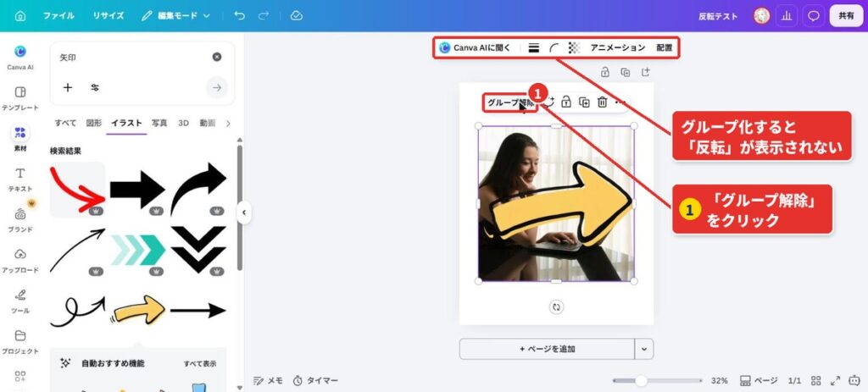Select the 写真 tab
Image resolution: width=868 pixels, height=392 pixels.
pos(159,124)
